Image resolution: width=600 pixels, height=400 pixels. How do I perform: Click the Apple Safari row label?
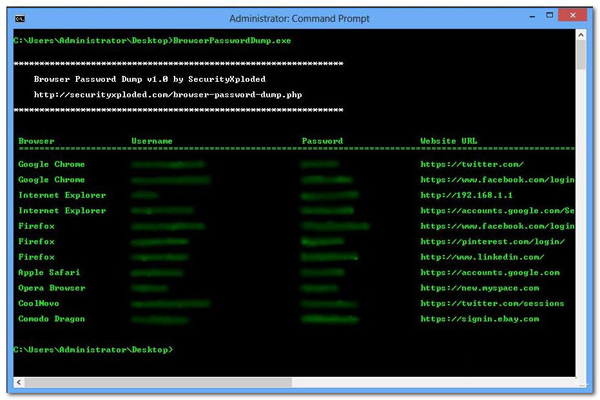click(x=49, y=273)
